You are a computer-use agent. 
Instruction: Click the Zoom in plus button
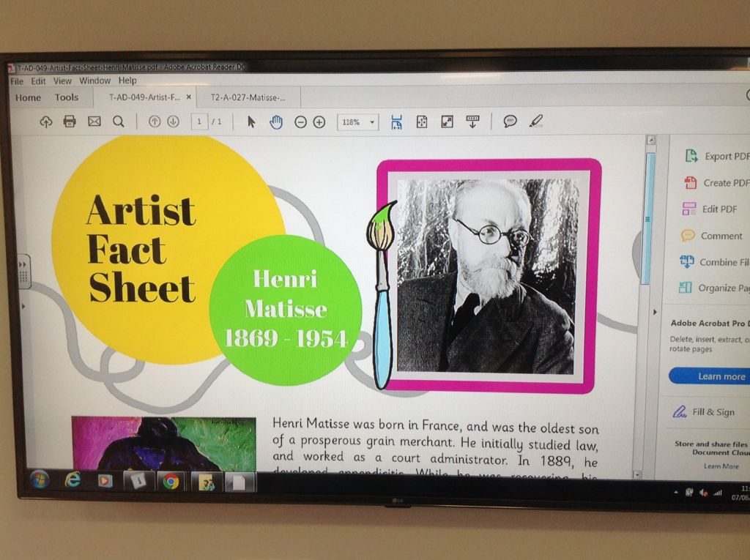tap(319, 122)
